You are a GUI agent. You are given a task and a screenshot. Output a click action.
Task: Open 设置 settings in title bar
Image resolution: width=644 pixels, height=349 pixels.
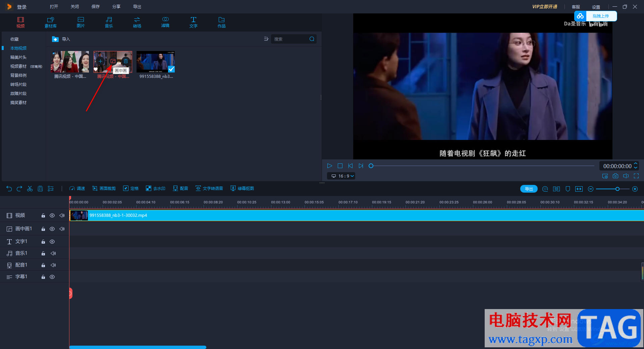(596, 7)
